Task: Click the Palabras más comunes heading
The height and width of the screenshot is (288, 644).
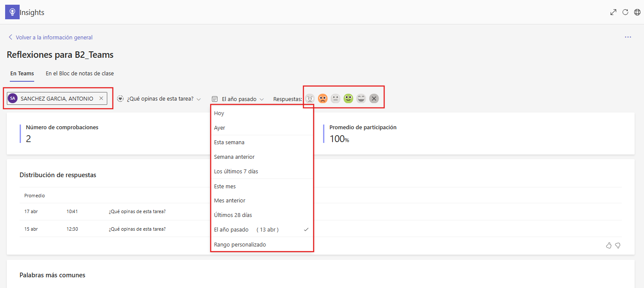Action: click(53, 275)
